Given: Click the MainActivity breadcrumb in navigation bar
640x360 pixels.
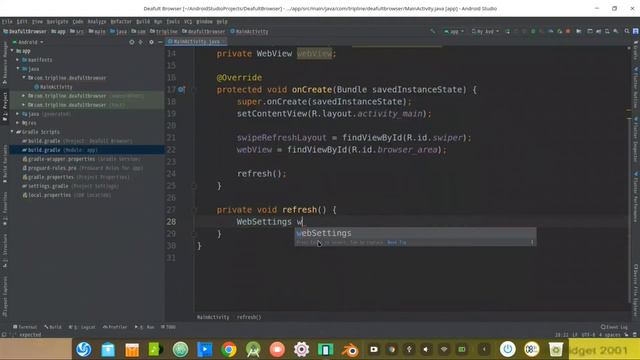Looking at the screenshot, I should pos(249,31).
